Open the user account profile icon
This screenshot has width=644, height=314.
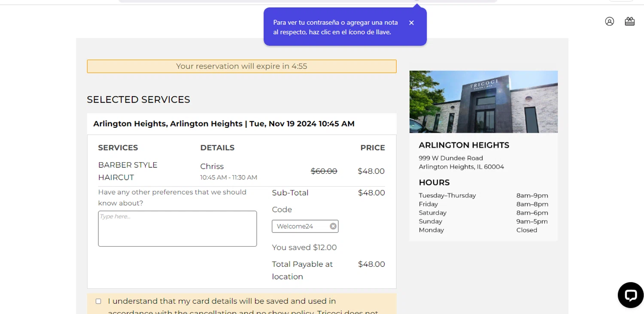click(x=609, y=21)
